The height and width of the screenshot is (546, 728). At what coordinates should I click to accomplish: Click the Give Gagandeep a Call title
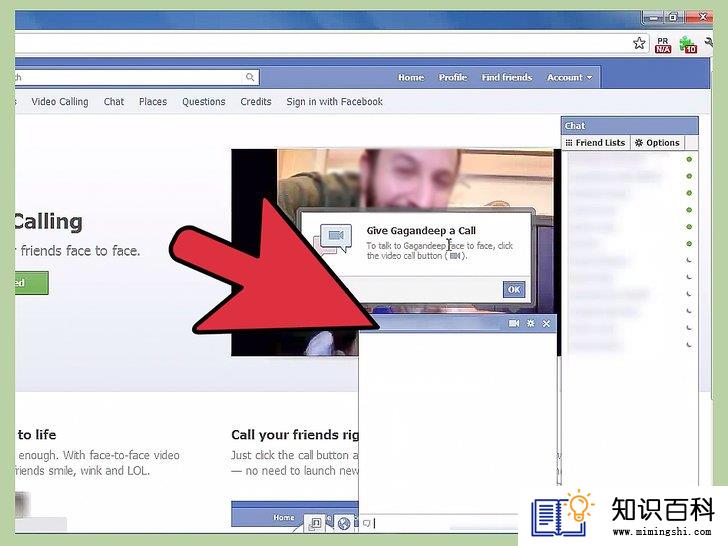(421, 231)
